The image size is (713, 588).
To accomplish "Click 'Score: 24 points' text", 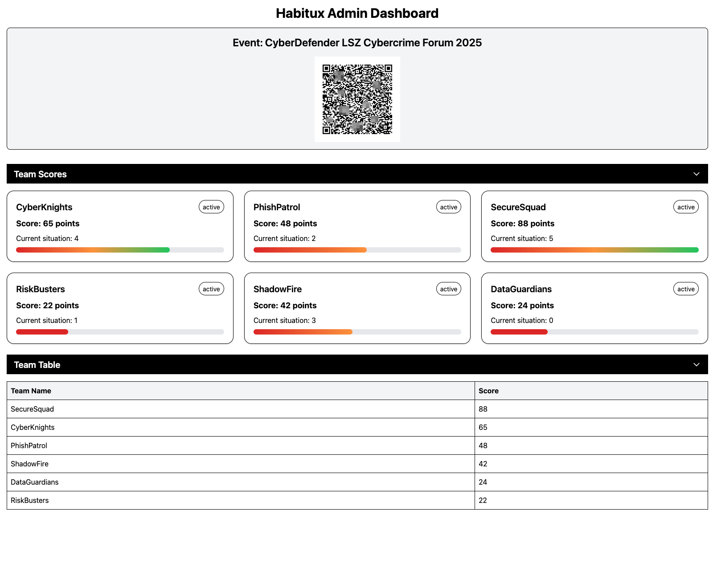I will 522,306.
